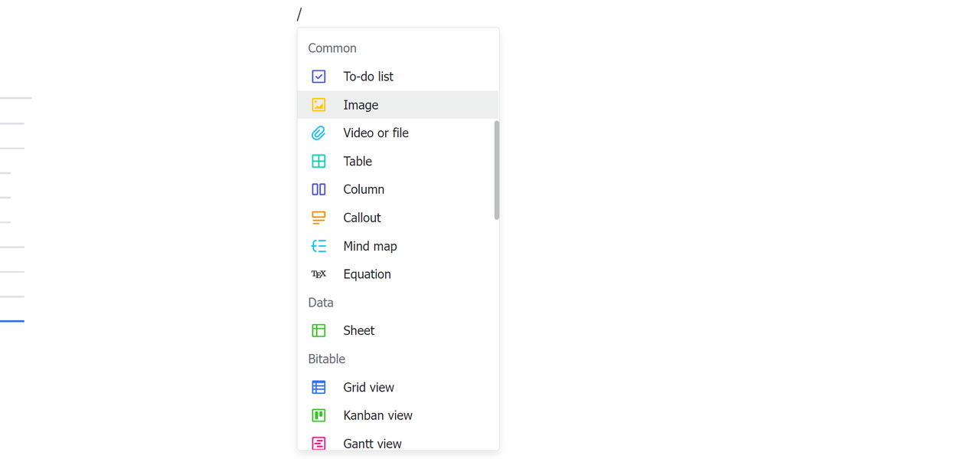
Task: Pick the "Mind map" text option
Action: coord(370,246)
